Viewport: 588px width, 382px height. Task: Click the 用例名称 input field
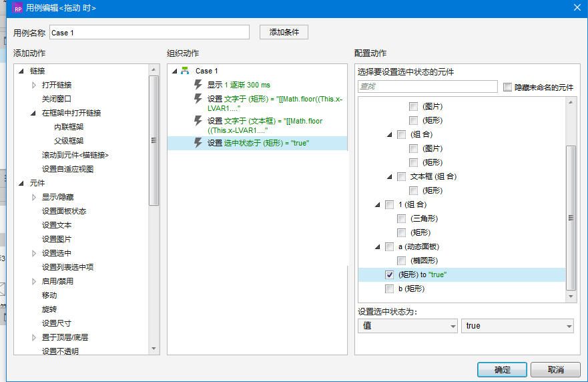149,32
